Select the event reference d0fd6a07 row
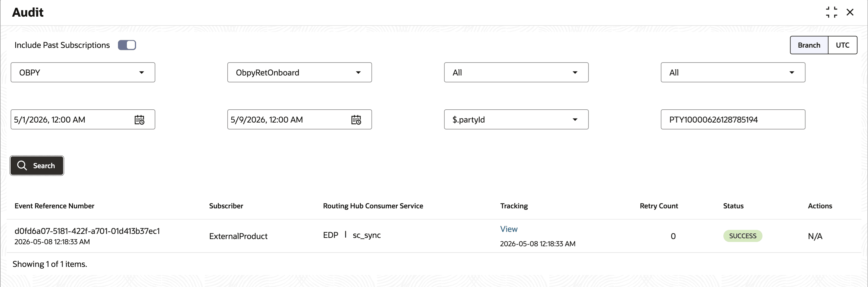 434,236
